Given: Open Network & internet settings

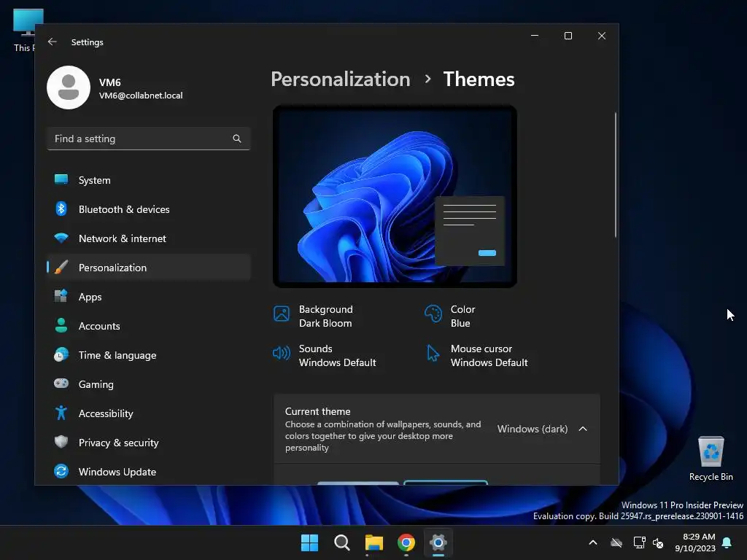Looking at the screenshot, I should 149,238.
